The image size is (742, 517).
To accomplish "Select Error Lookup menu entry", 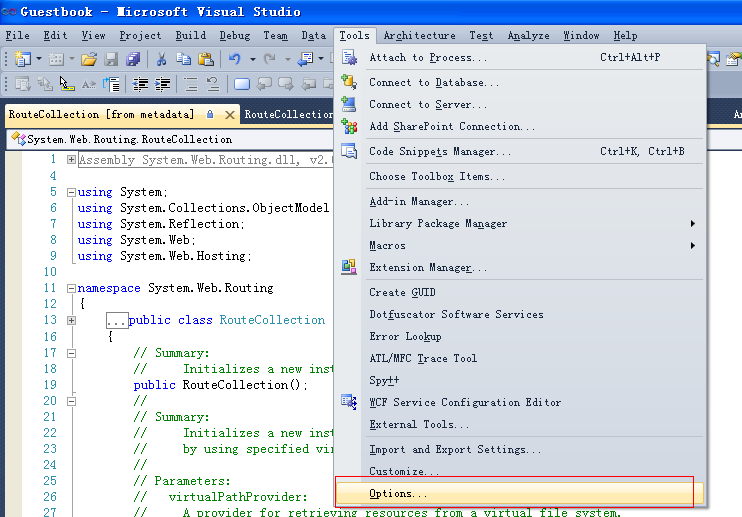I will pyautogui.click(x=520, y=336).
